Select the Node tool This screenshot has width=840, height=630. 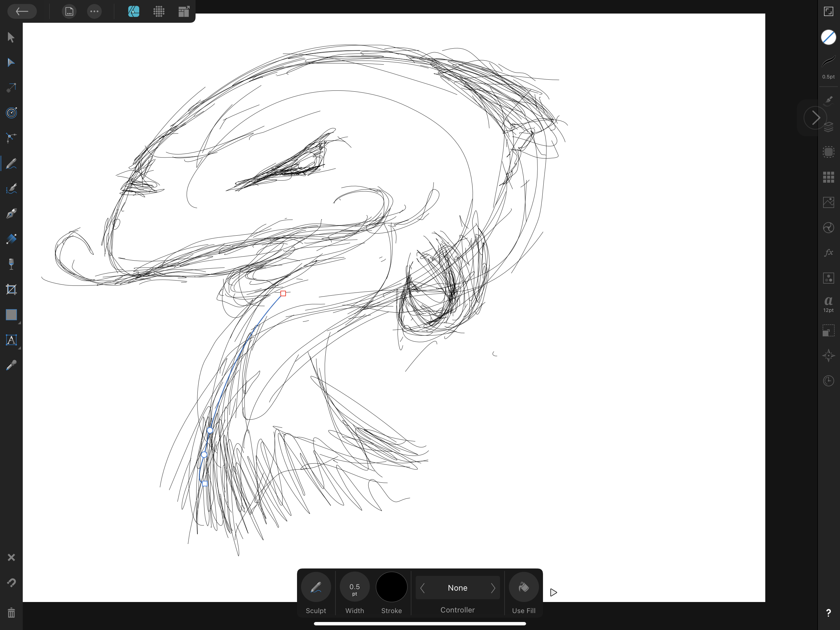[11, 63]
